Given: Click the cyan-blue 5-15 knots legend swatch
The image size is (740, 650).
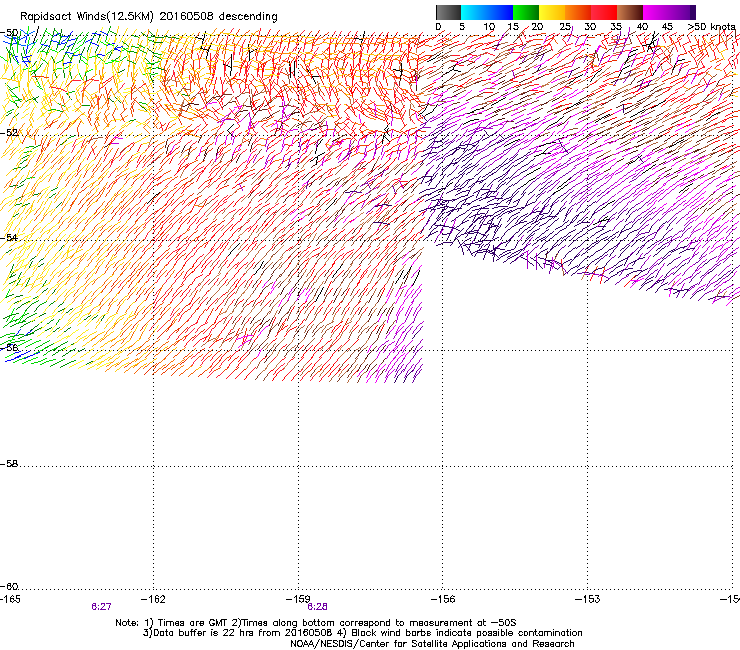Looking at the screenshot, I should (487, 12).
